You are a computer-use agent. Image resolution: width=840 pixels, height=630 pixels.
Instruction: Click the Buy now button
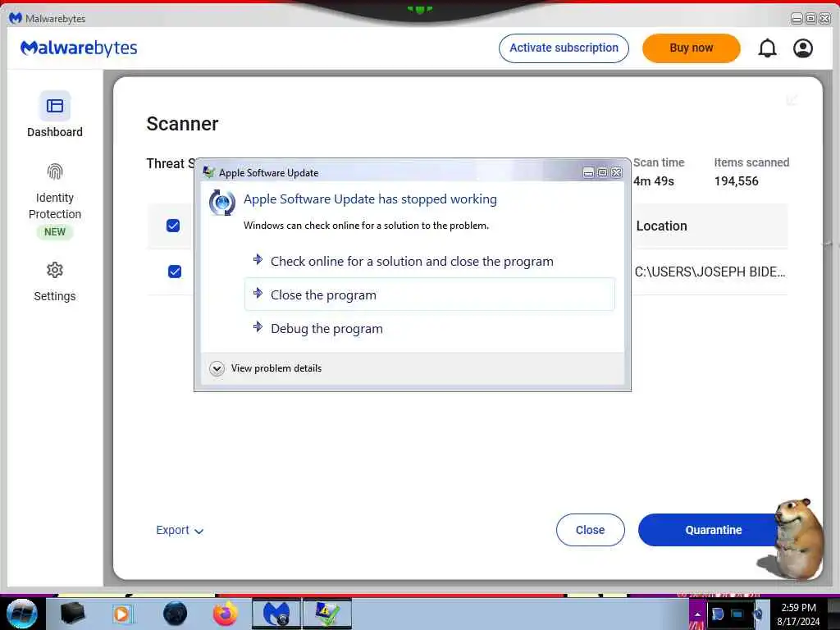coord(691,48)
